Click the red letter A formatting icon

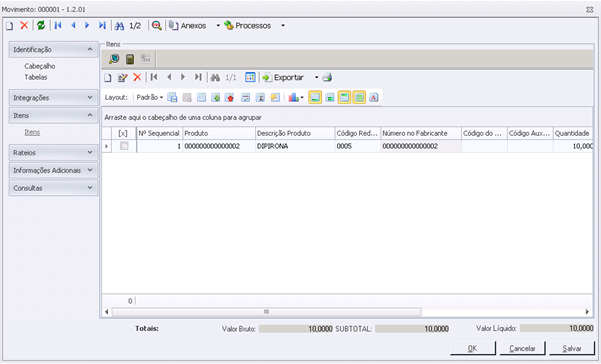(374, 98)
